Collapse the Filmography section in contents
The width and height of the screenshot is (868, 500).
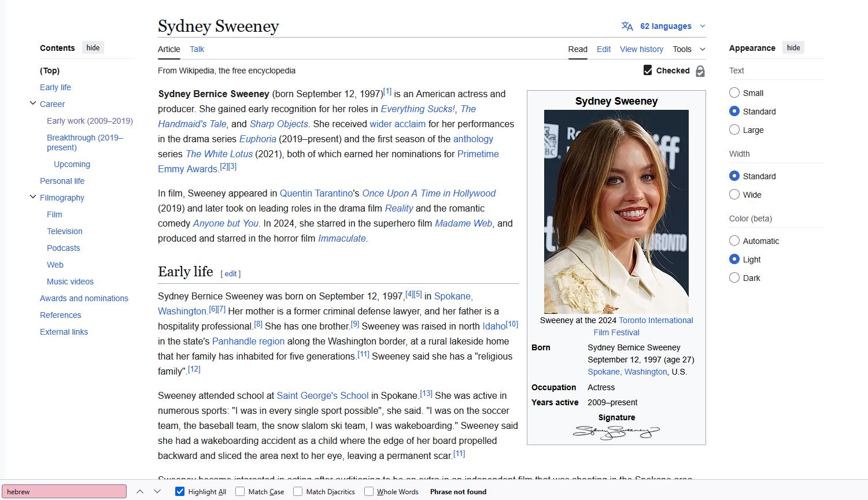point(33,197)
